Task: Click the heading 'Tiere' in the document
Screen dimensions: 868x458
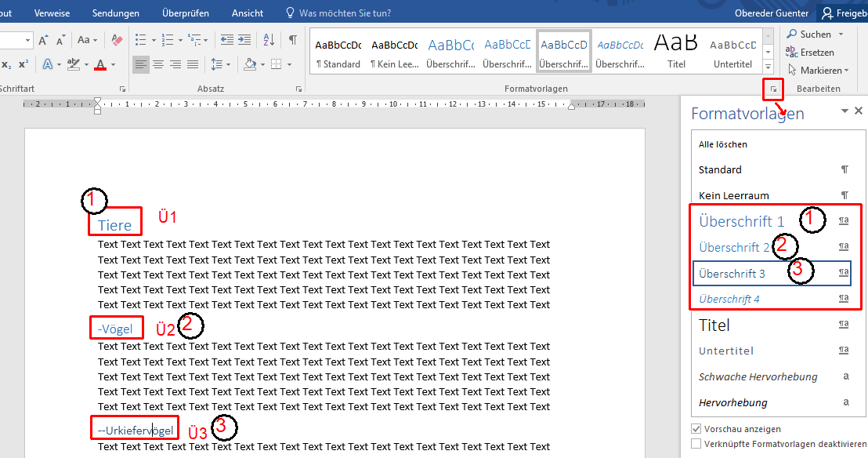Action: click(x=114, y=225)
